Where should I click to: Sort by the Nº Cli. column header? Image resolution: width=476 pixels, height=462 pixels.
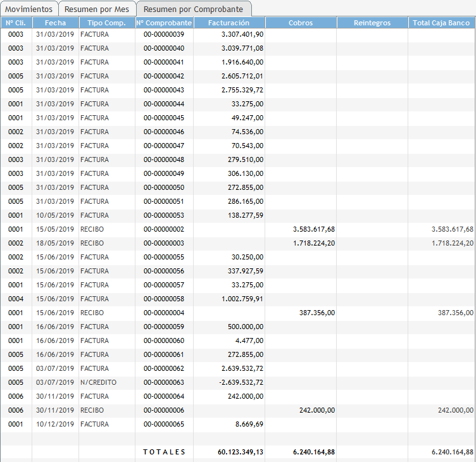pos(16,23)
